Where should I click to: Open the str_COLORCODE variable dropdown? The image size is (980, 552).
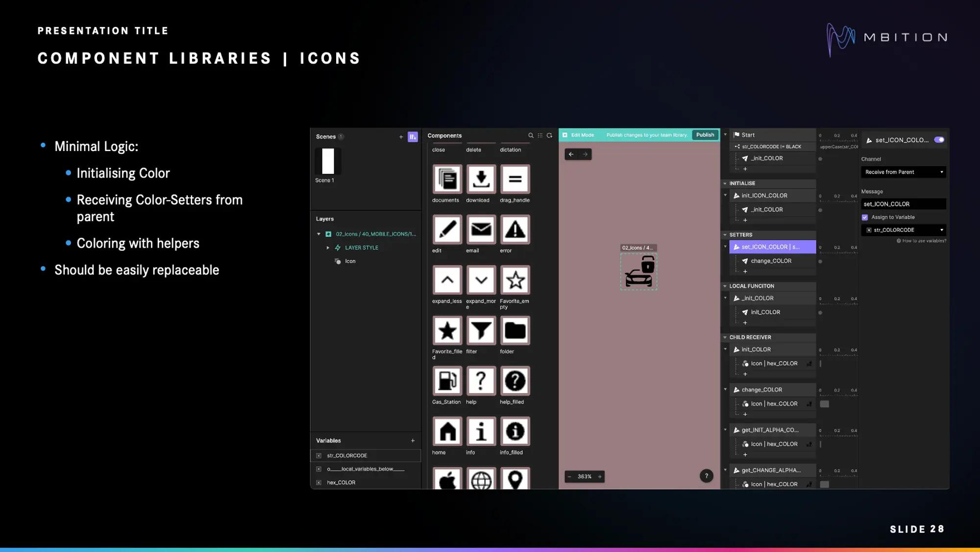coord(903,230)
